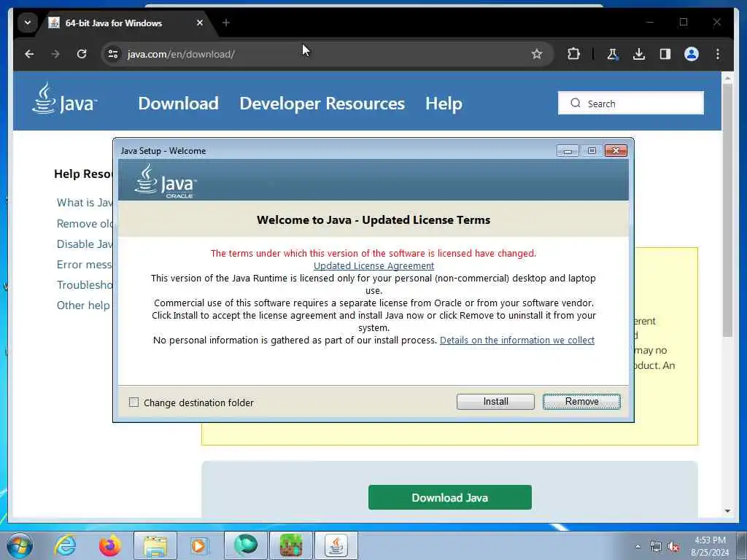Click Install in Java Setup
This screenshot has height=560, width=747.
495,402
